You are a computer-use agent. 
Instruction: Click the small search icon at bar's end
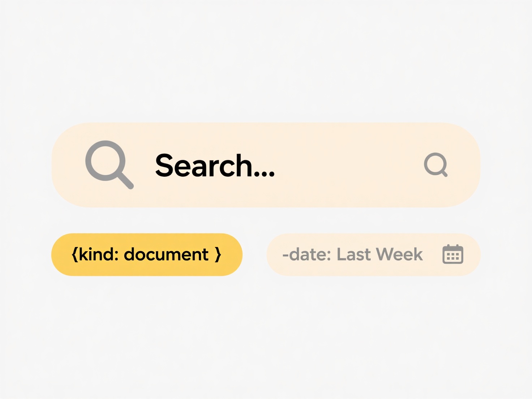(436, 165)
